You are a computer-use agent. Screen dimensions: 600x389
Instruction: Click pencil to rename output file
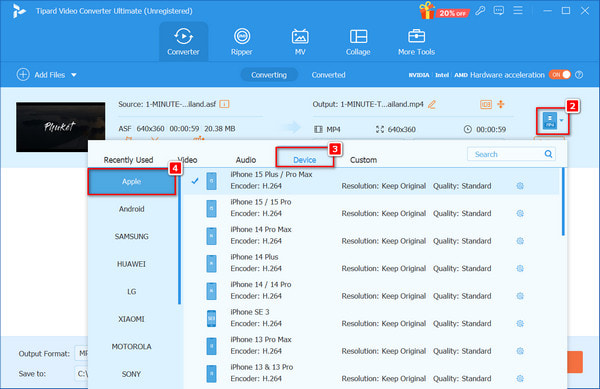(432, 104)
